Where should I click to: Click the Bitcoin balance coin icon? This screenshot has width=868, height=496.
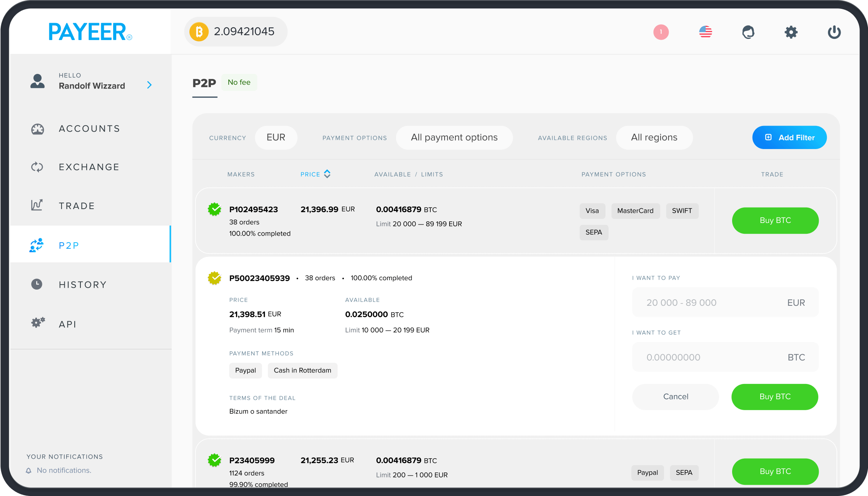pos(199,32)
